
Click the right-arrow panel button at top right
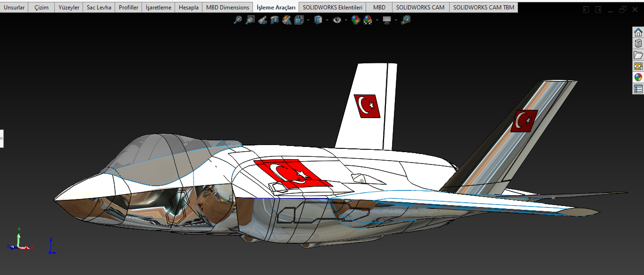(598, 9)
